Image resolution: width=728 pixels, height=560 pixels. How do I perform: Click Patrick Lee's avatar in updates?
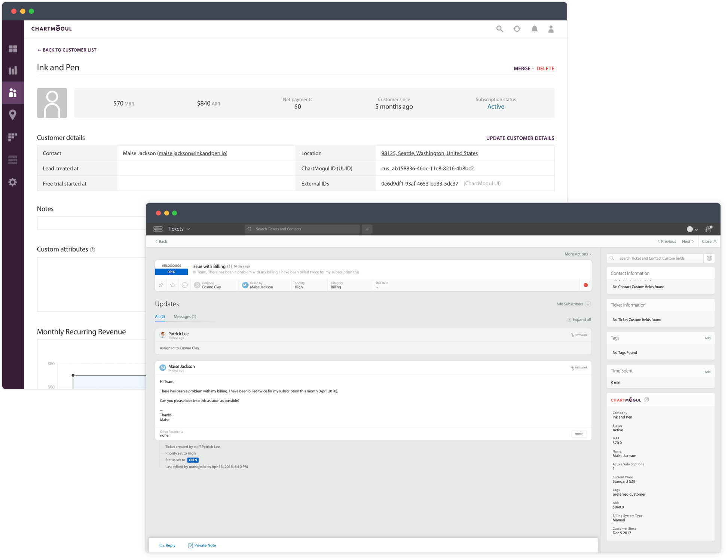(163, 335)
